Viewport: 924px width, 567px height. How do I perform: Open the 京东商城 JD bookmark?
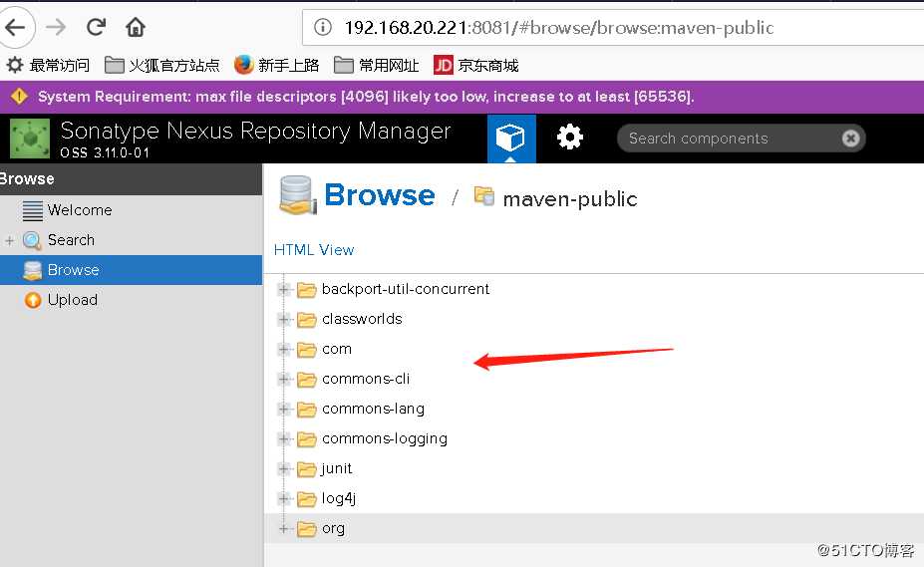476,65
